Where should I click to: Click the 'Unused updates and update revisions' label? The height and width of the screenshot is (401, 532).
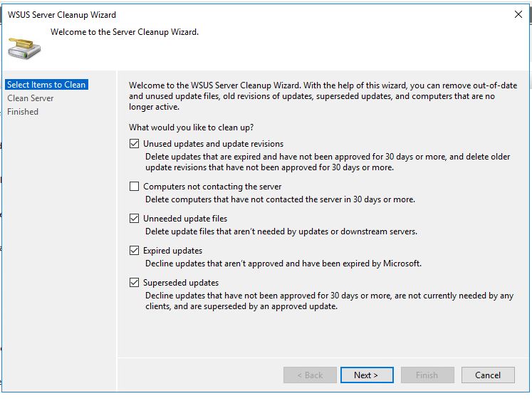click(213, 144)
